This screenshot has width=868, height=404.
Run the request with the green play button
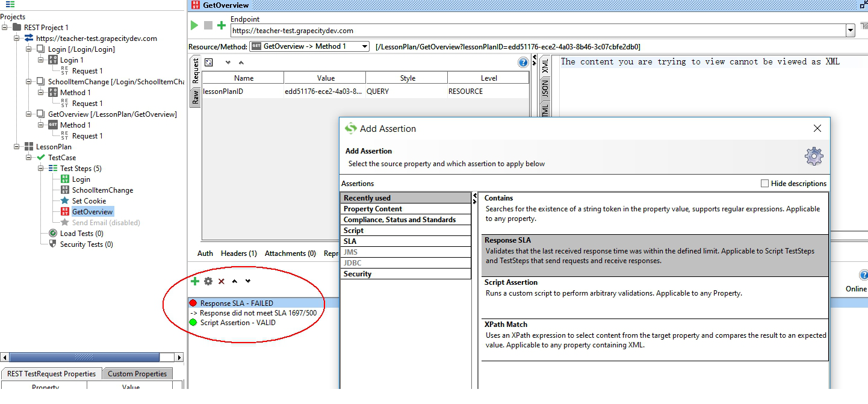pos(194,25)
